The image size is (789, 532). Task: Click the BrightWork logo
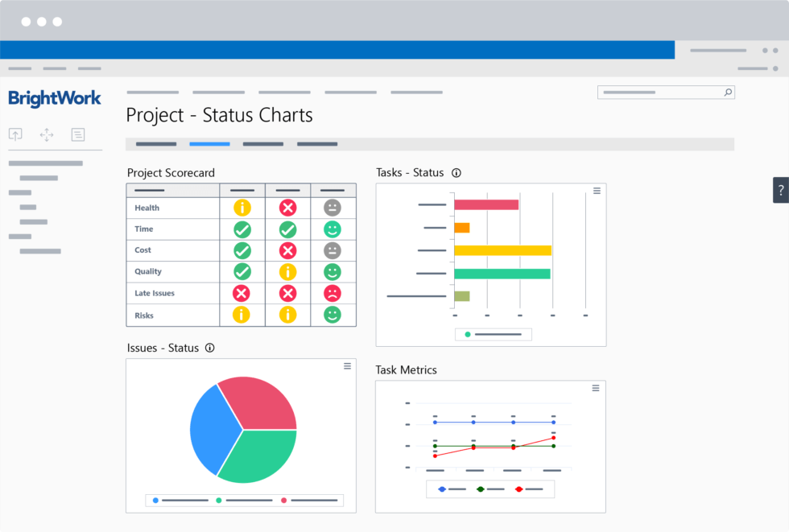(53, 98)
